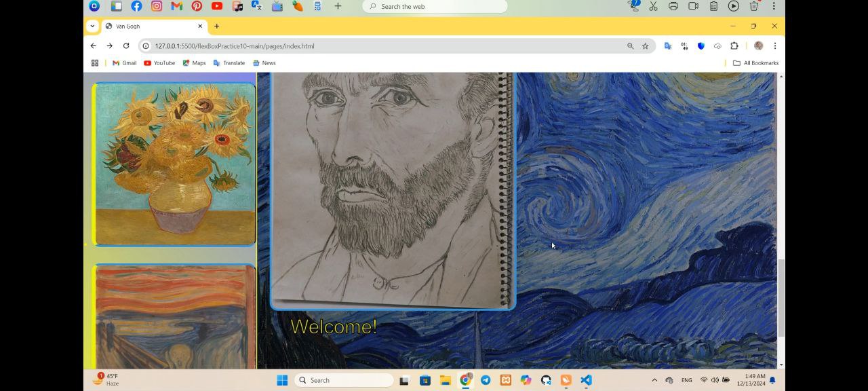Click the taskbar Search box
This screenshot has height=391, width=868.
344,380
